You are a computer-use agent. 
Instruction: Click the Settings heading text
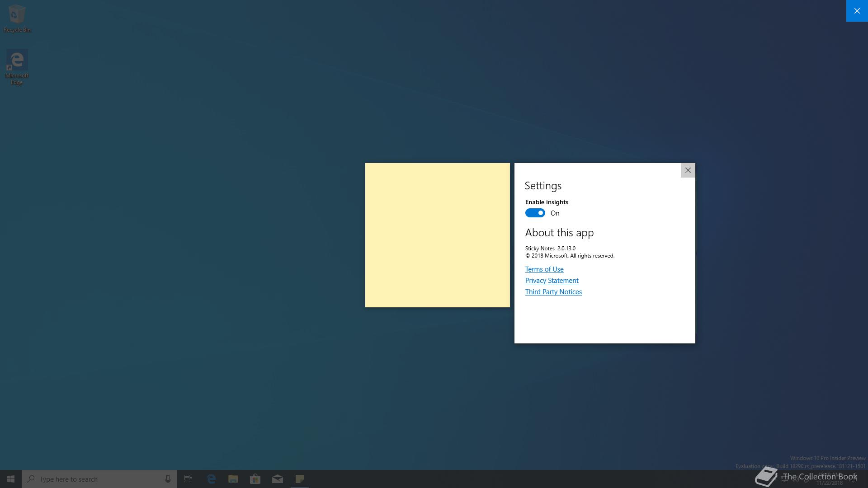click(x=543, y=186)
